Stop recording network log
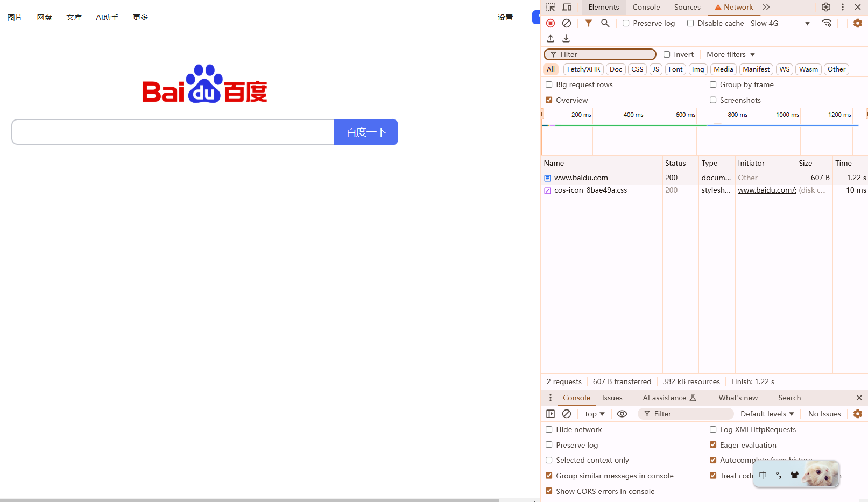This screenshot has width=868, height=502. [x=551, y=23]
